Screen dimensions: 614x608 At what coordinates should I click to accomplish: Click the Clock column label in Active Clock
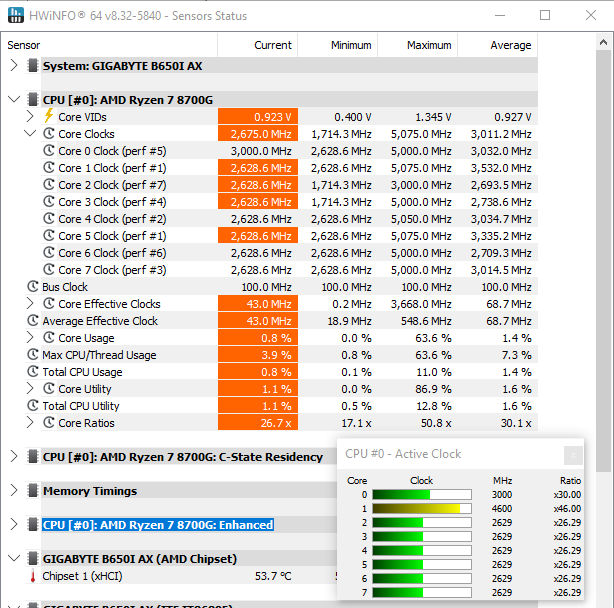(421, 480)
